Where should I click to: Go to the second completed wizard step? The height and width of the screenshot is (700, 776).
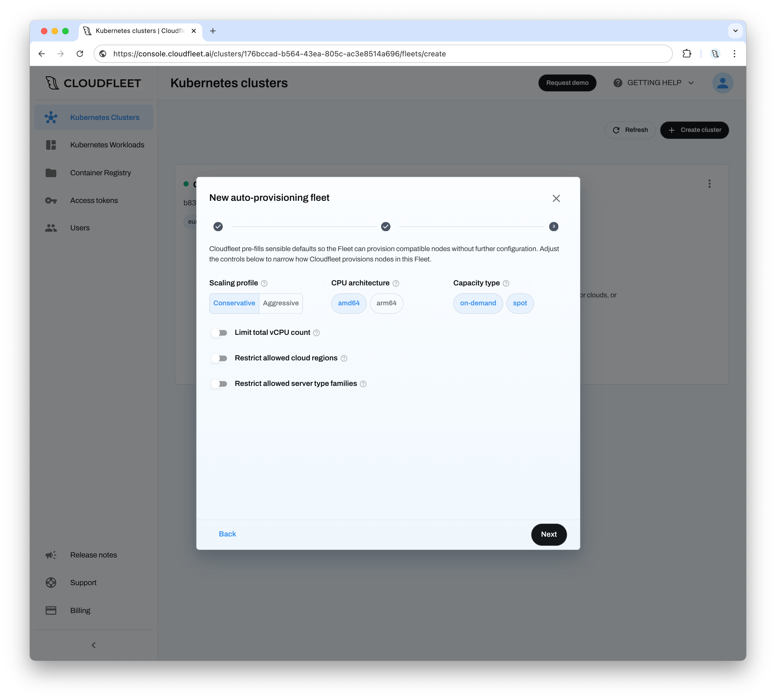[x=385, y=227]
